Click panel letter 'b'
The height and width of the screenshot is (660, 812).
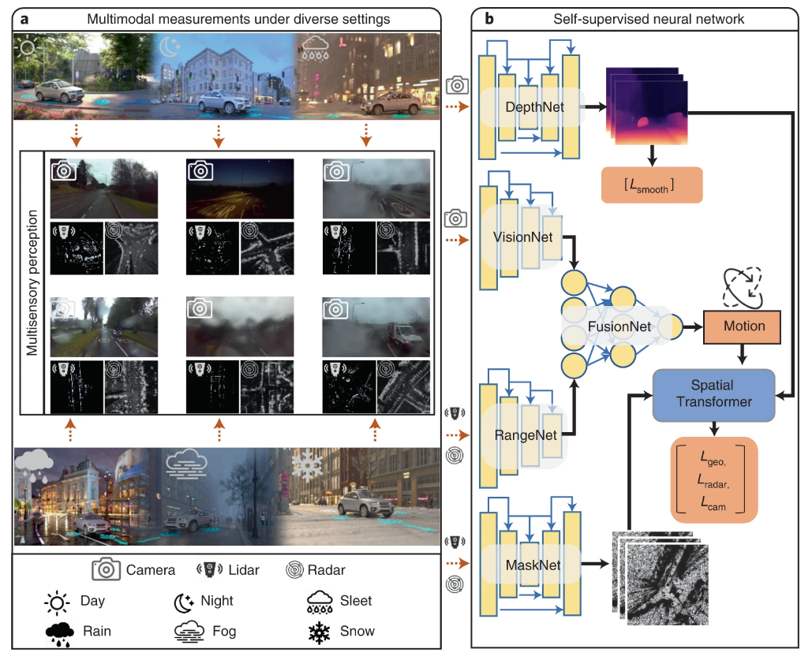coord(489,19)
